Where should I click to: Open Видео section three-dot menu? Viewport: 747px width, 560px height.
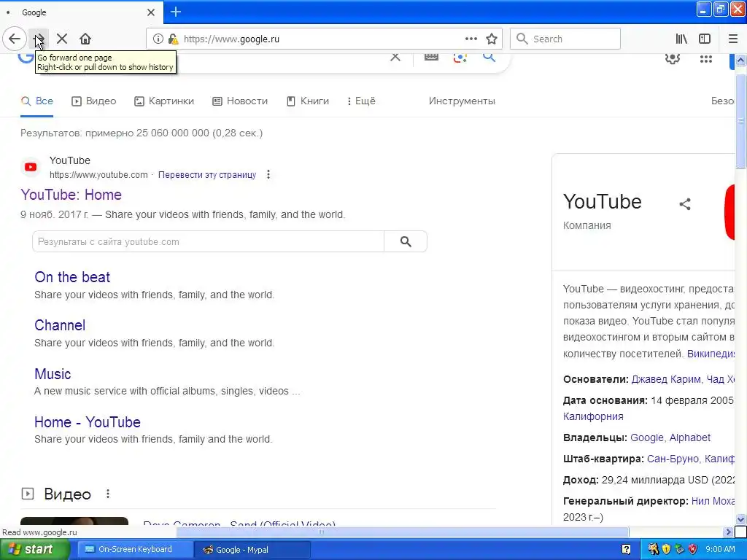pos(108,494)
